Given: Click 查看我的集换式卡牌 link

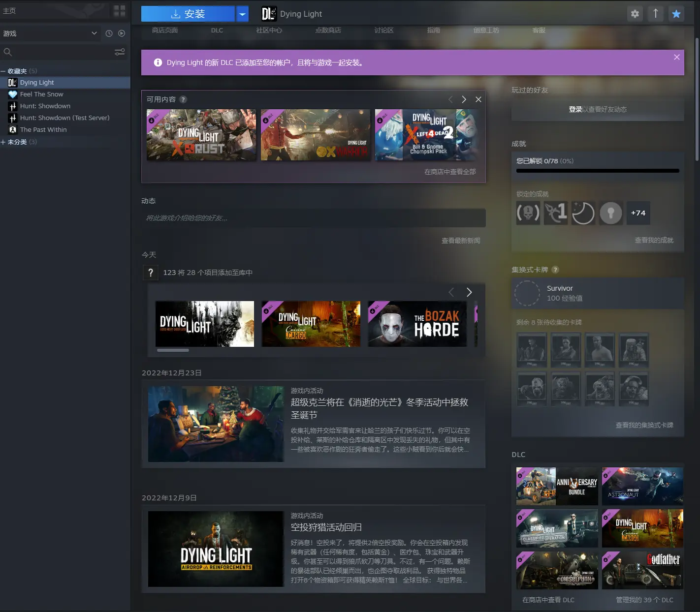Looking at the screenshot, I should (x=644, y=425).
